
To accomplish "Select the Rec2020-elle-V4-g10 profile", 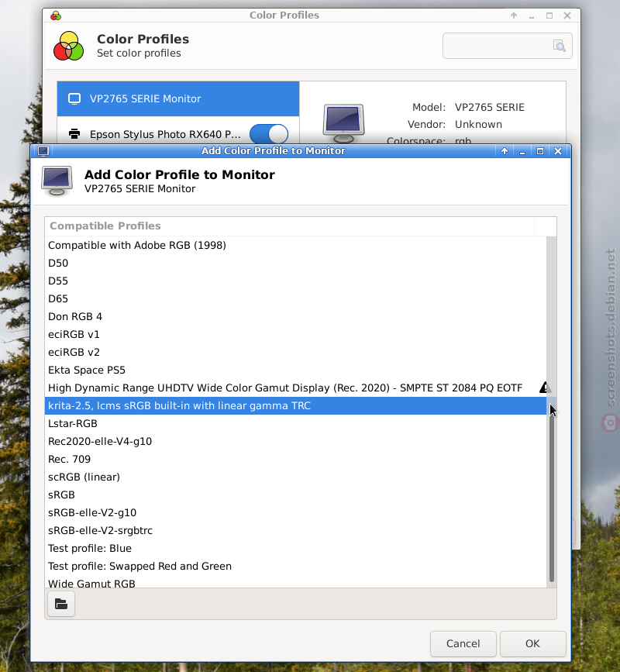I will [295, 442].
